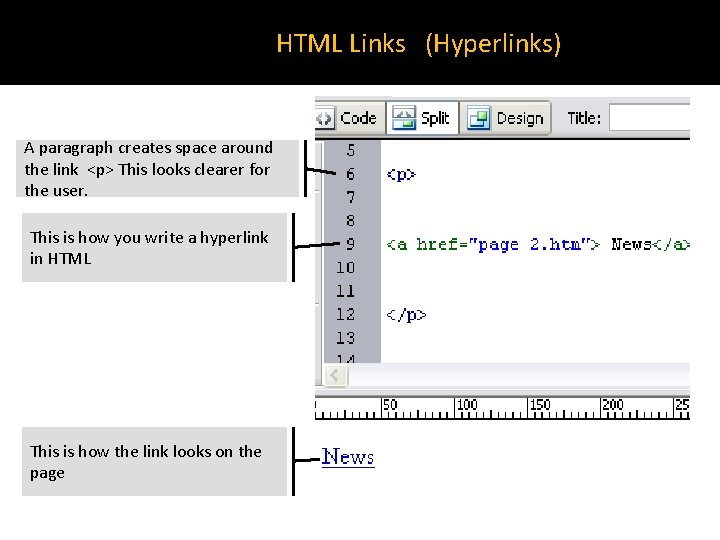This screenshot has height=540, width=720.
Task: Click the </p> tag on line 12
Action: (x=406, y=315)
